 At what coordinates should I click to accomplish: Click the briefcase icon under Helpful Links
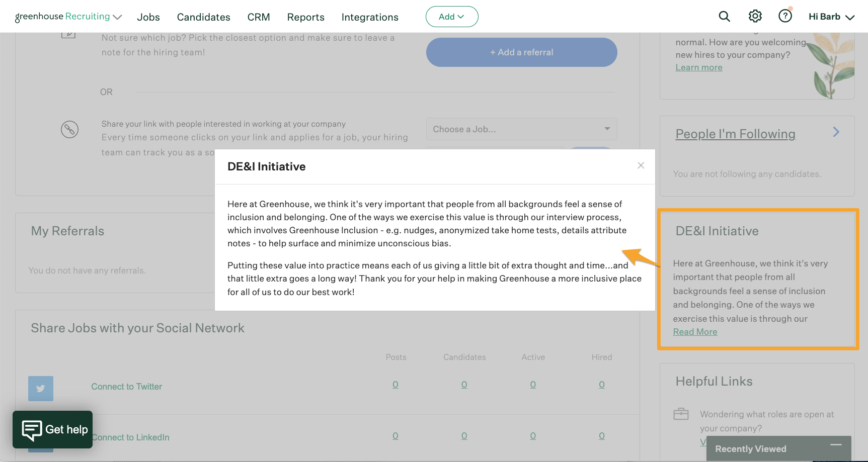tap(681, 414)
